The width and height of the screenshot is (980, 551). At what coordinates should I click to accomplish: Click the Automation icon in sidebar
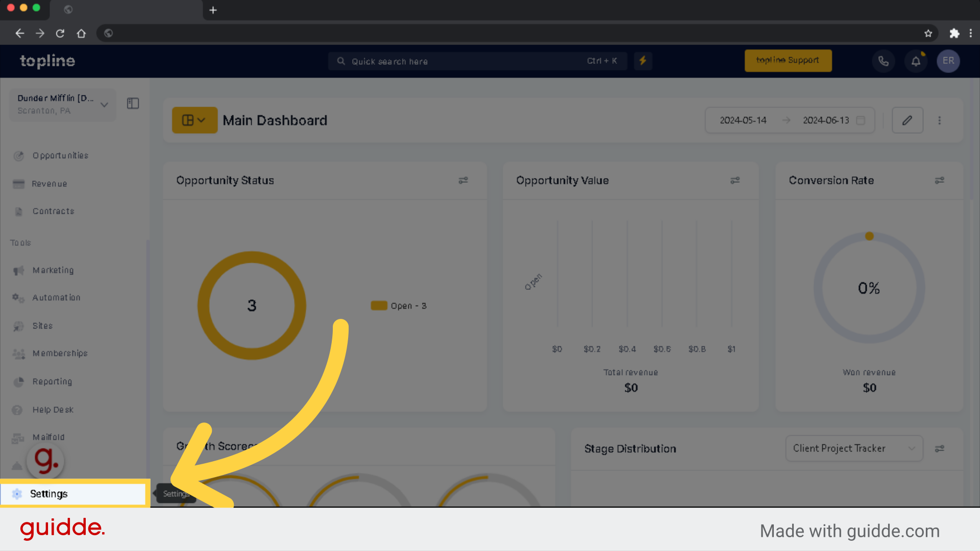[18, 297]
